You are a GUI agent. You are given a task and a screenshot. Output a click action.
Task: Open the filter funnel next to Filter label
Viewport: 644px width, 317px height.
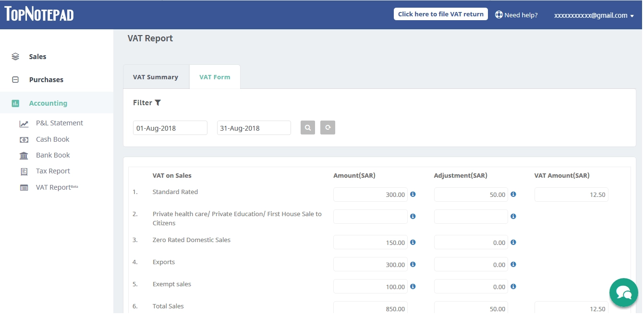click(x=158, y=102)
